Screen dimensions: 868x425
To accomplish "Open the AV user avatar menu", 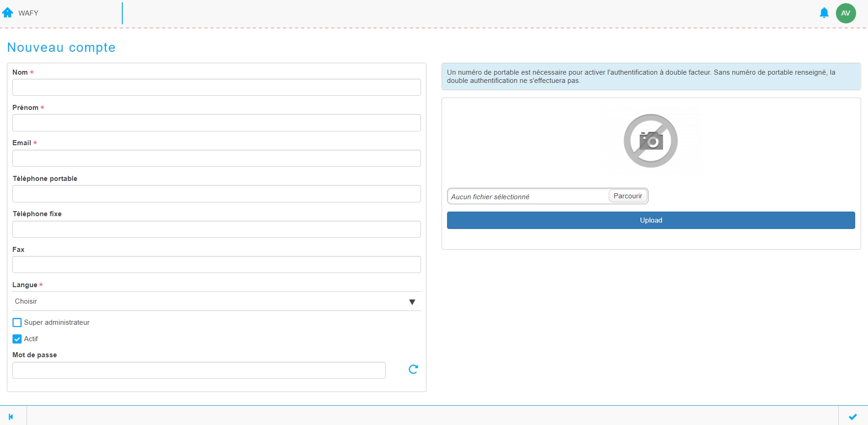I will [846, 13].
